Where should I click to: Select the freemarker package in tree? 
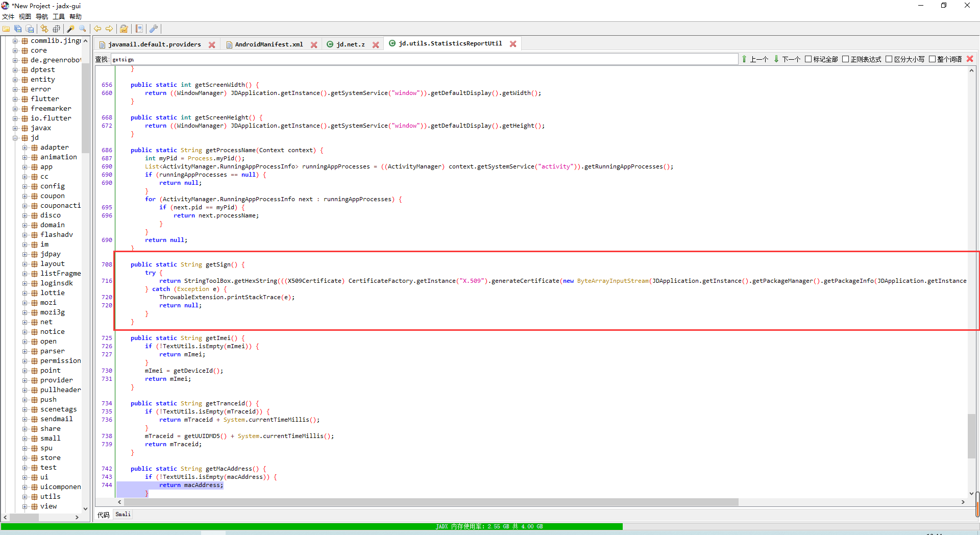click(51, 109)
